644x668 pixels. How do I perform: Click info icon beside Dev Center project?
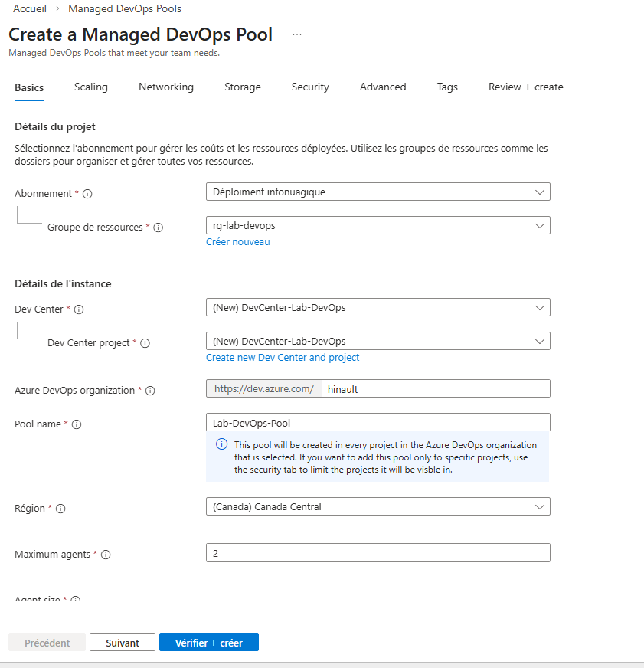point(145,343)
